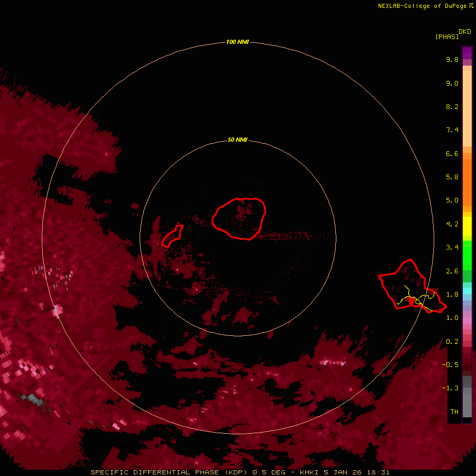This screenshot has width=476, height=476.
Task: Select the 1.0 value on the color scale
Action: point(452,318)
